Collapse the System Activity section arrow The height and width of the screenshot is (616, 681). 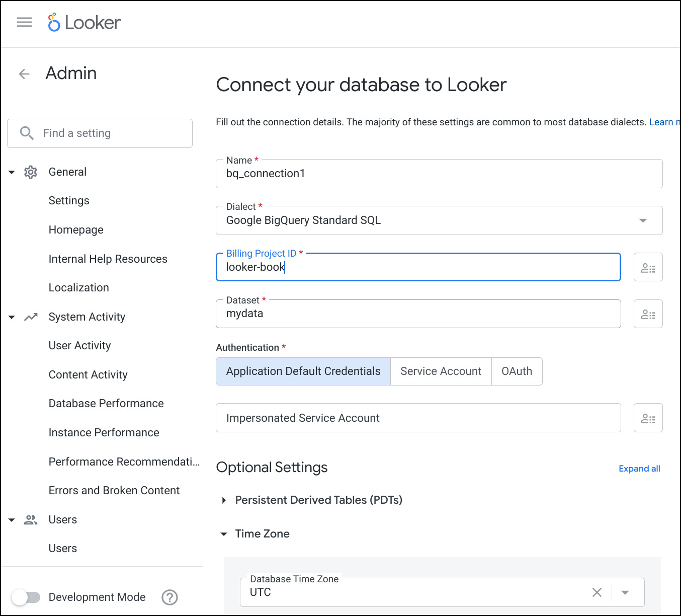[12, 317]
